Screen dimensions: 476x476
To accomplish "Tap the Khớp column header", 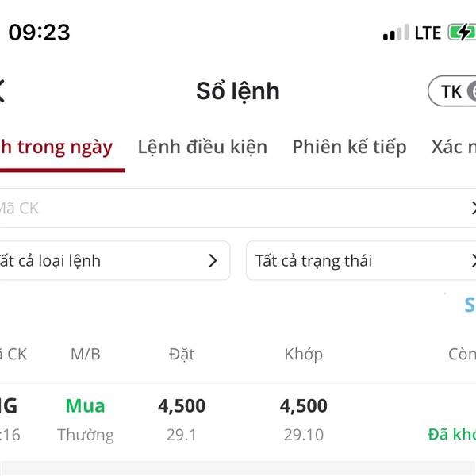I will [x=304, y=354].
